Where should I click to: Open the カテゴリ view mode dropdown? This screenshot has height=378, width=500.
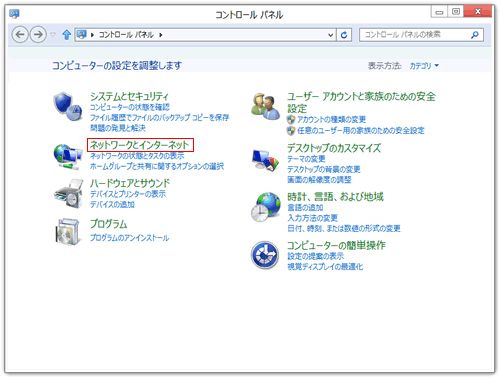click(x=424, y=66)
